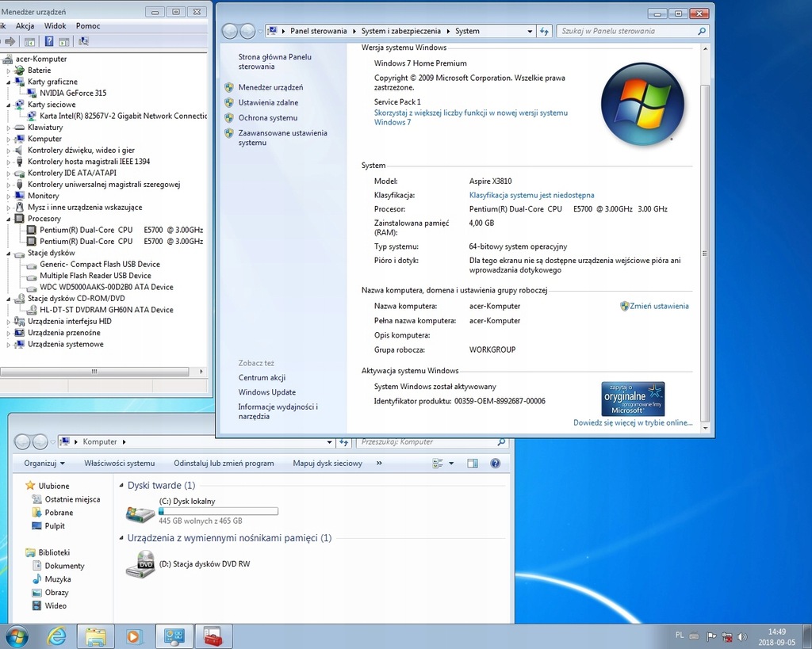The height and width of the screenshot is (649, 812).
Task: Expand Kontrolery IDE ATA/ATAPI node
Action: point(8,173)
